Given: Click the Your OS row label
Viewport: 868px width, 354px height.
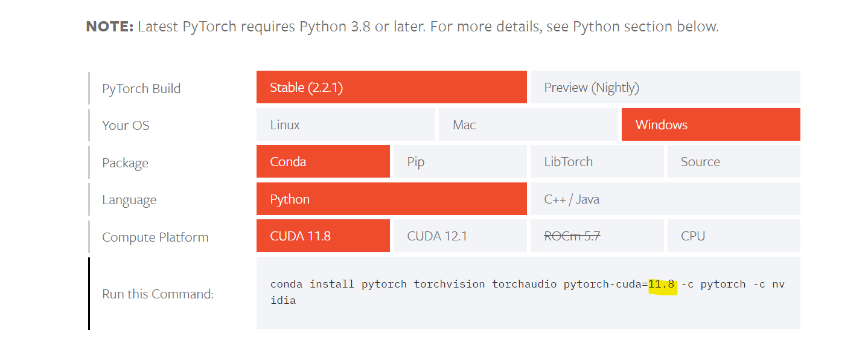Looking at the screenshot, I should 126,126.
